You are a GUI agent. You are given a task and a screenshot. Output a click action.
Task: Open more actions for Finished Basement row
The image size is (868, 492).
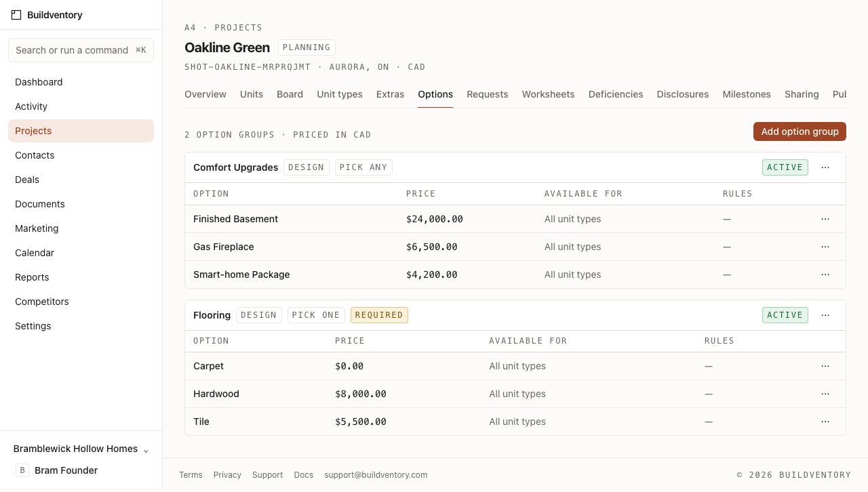(x=825, y=219)
